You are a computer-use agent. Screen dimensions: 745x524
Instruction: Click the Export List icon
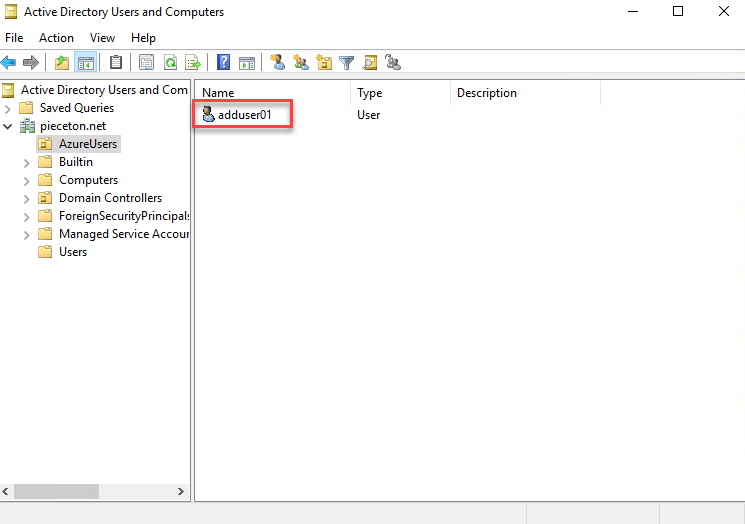193,62
